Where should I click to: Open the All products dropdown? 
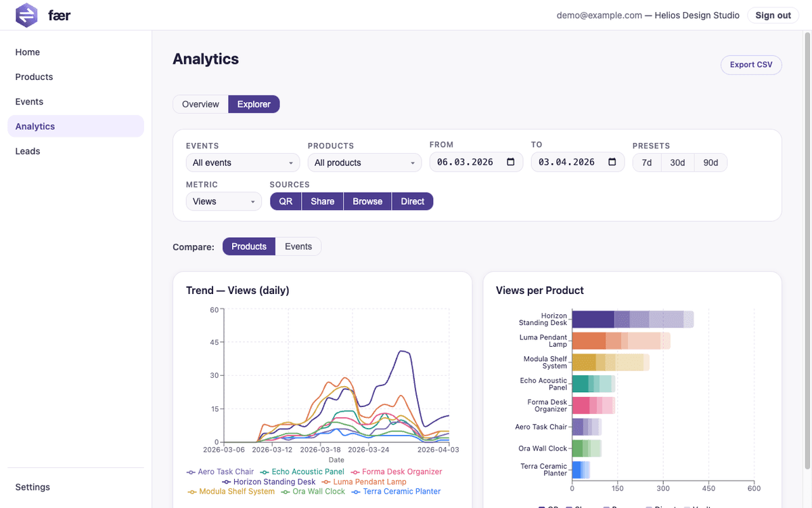(364, 163)
